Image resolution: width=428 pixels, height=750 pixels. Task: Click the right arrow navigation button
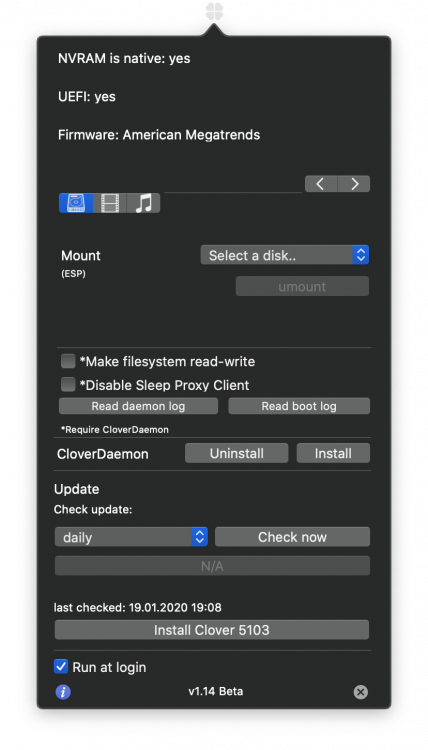[354, 184]
